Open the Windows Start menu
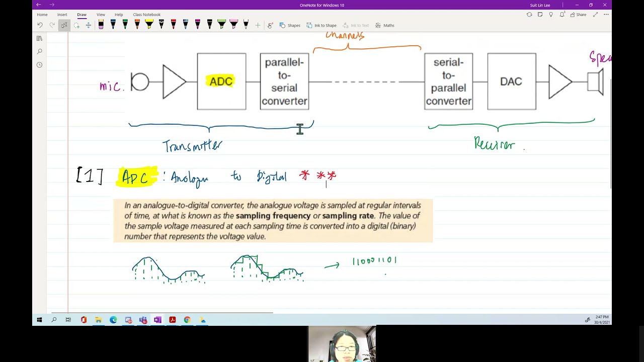This screenshot has width=644, height=362. [x=39, y=320]
